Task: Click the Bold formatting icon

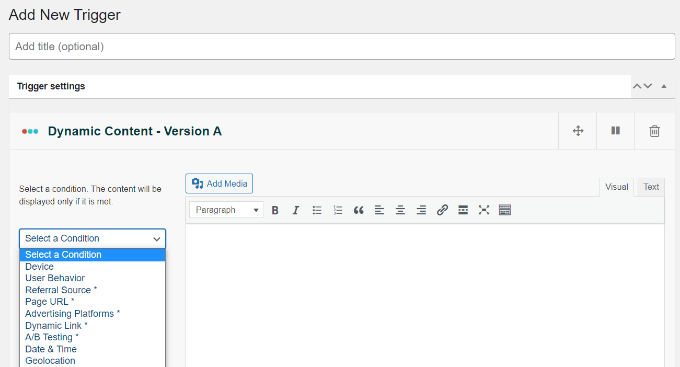Action: pyautogui.click(x=275, y=210)
